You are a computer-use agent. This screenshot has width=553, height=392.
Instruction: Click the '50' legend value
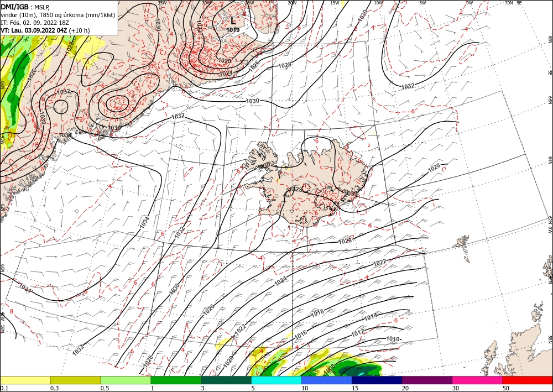point(506,388)
